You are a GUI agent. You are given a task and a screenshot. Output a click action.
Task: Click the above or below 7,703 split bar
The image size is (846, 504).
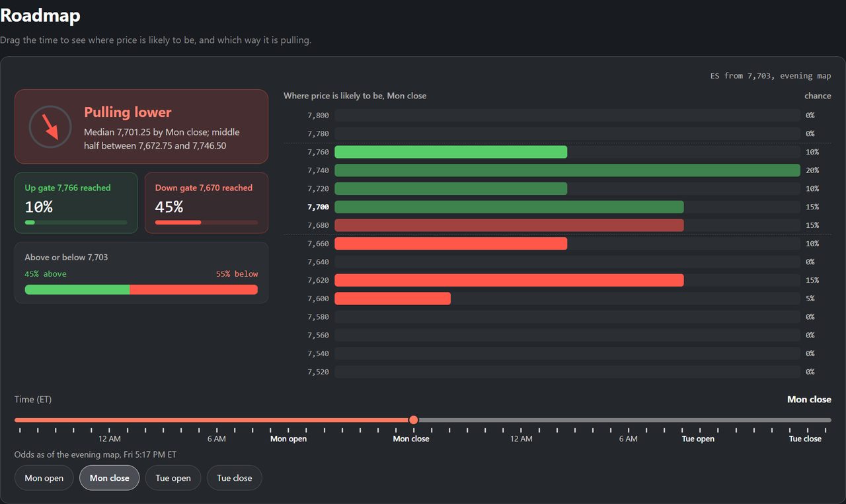click(141, 289)
